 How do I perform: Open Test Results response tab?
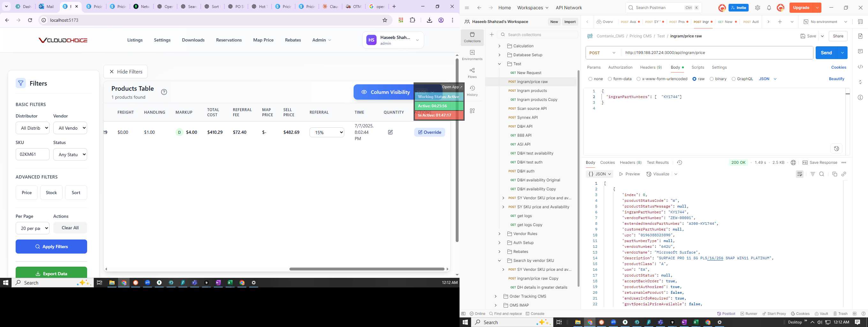coord(657,163)
